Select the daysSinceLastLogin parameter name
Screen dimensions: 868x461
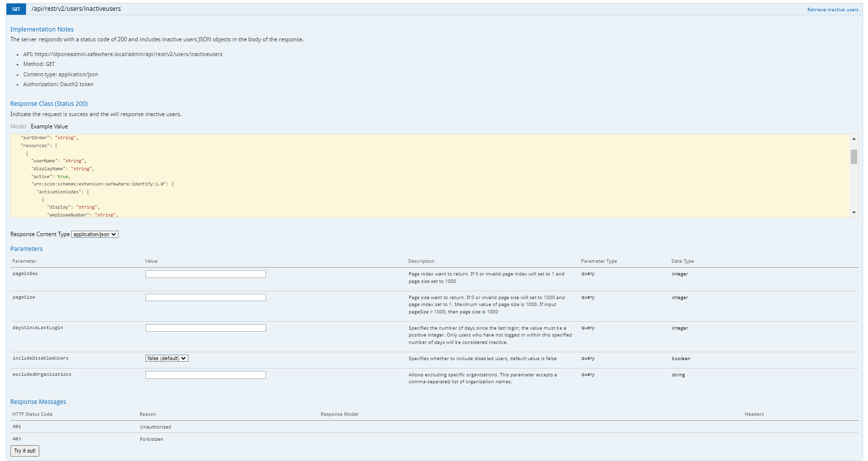click(x=38, y=328)
